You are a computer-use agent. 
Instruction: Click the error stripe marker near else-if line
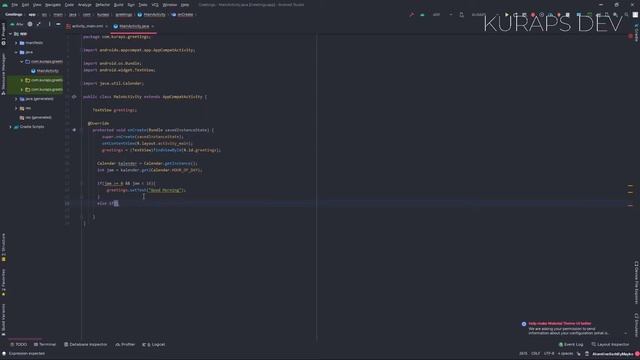pos(630,206)
